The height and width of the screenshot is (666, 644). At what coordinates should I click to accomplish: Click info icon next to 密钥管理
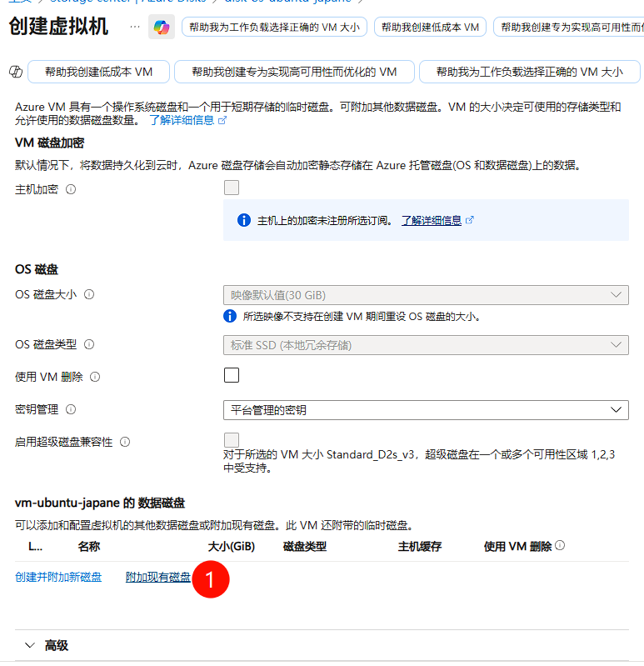click(x=71, y=409)
